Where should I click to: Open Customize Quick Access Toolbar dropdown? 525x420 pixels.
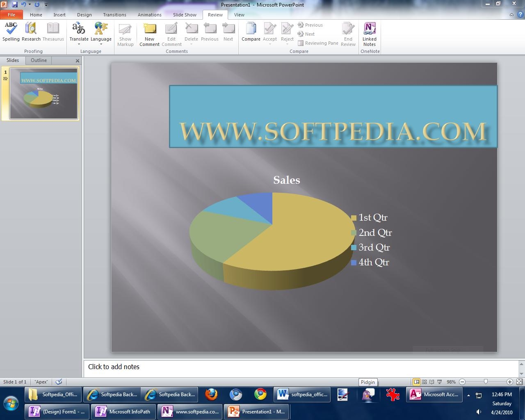46,5
